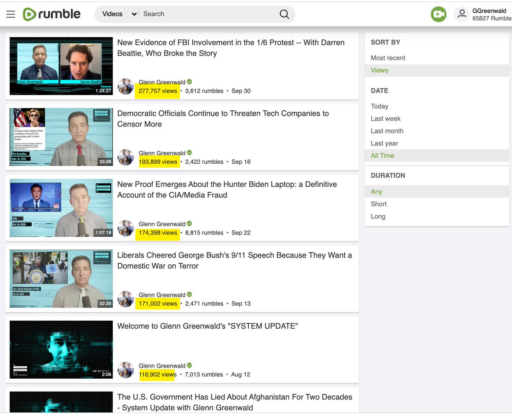
Task: Select the All Time date filter
Action: click(x=382, y=156)
